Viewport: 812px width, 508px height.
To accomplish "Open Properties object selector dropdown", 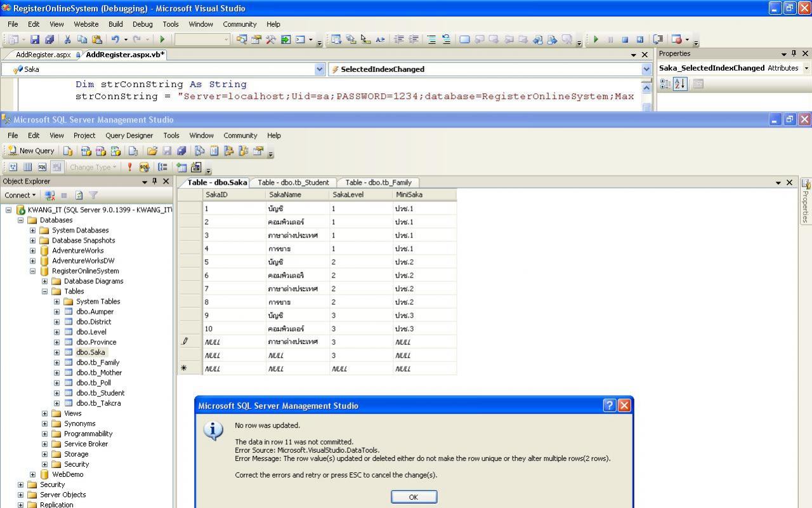I will (x=806, y=68).
